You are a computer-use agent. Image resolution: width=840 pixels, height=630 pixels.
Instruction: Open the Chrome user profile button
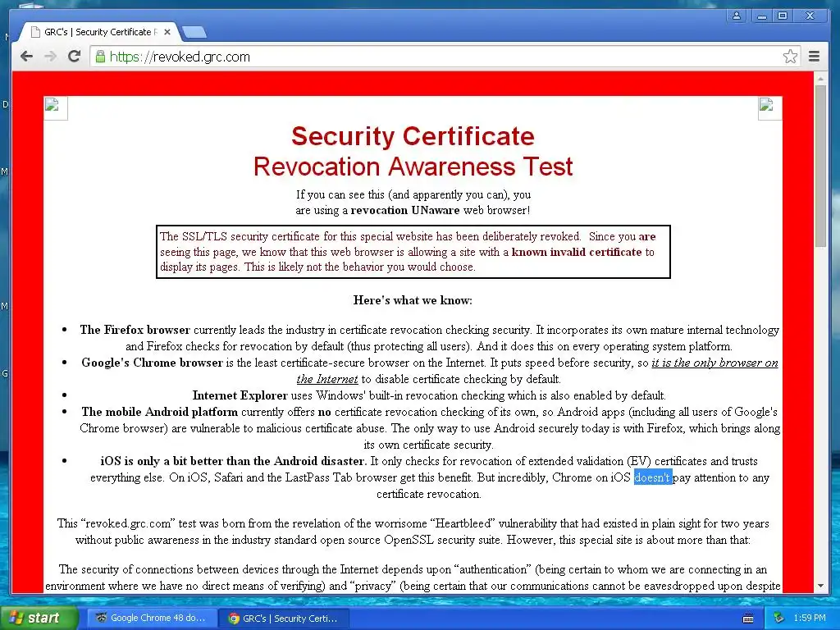pos(737,16)
